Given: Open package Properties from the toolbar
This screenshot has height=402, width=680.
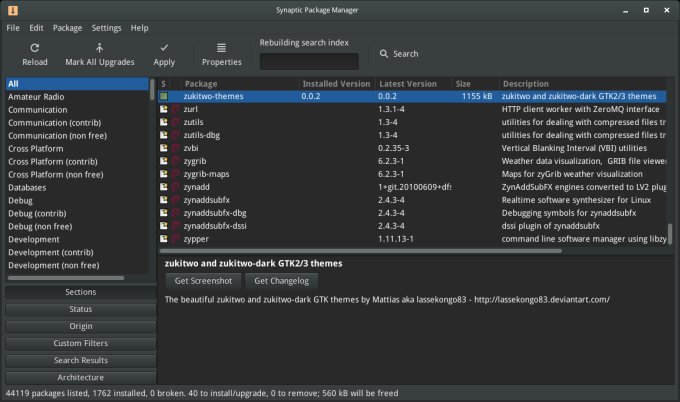Looking at the screenshot, I should (221, 48).
